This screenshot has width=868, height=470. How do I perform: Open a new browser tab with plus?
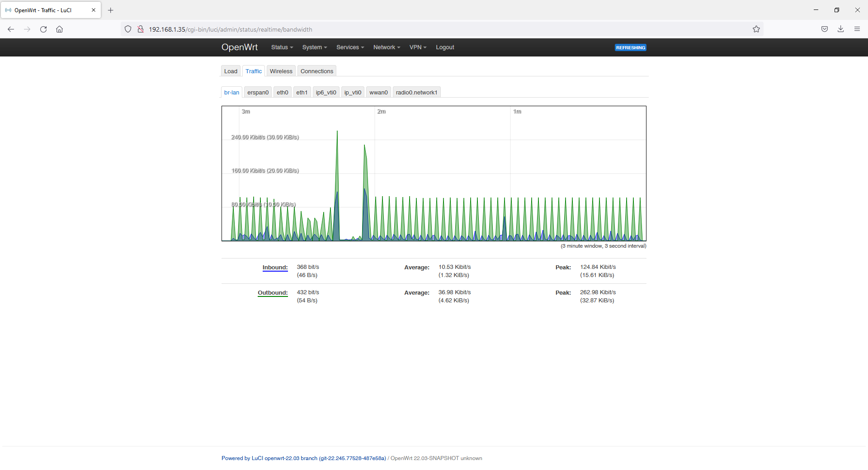click(111, 10)
